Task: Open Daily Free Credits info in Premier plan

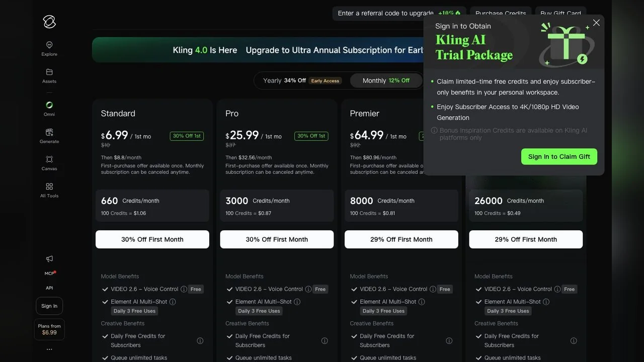Action: click(x=449, y=340)
